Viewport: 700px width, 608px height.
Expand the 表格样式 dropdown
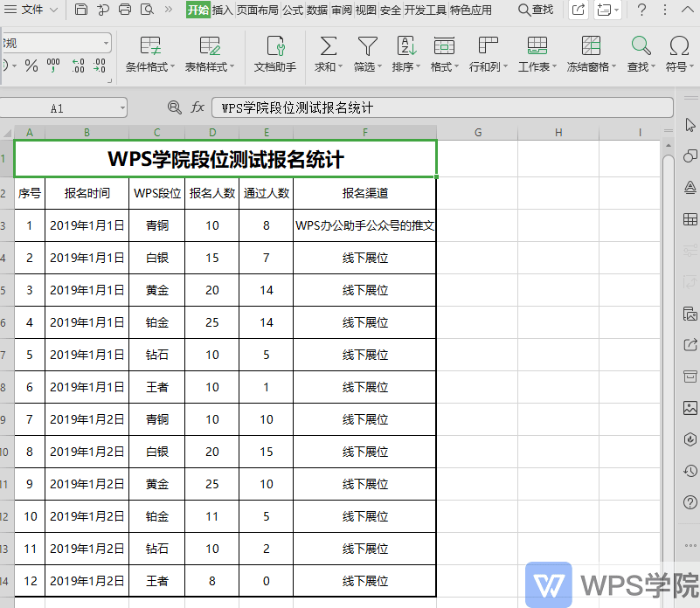point(232,67)
